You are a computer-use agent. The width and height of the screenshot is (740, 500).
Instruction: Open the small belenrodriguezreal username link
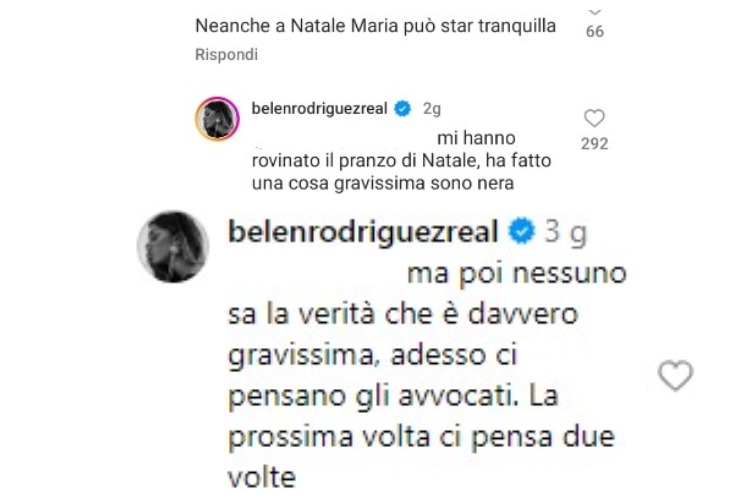pos(320,109)
